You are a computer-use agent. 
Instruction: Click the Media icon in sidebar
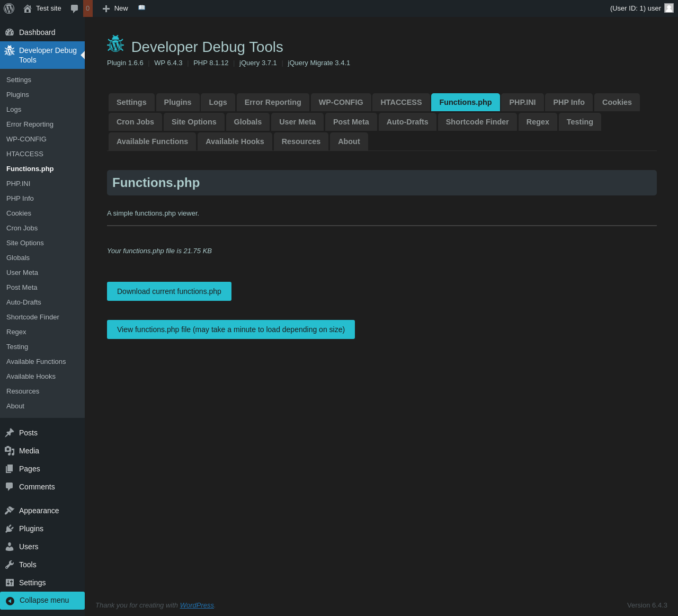(10, 451)
